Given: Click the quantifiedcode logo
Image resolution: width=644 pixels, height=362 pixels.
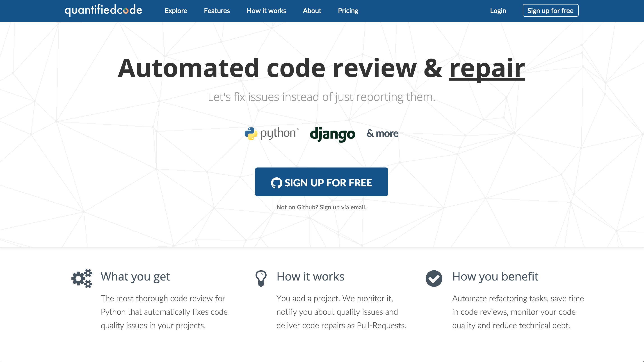Looking at the screenshot, I should (x=103, y=10).
